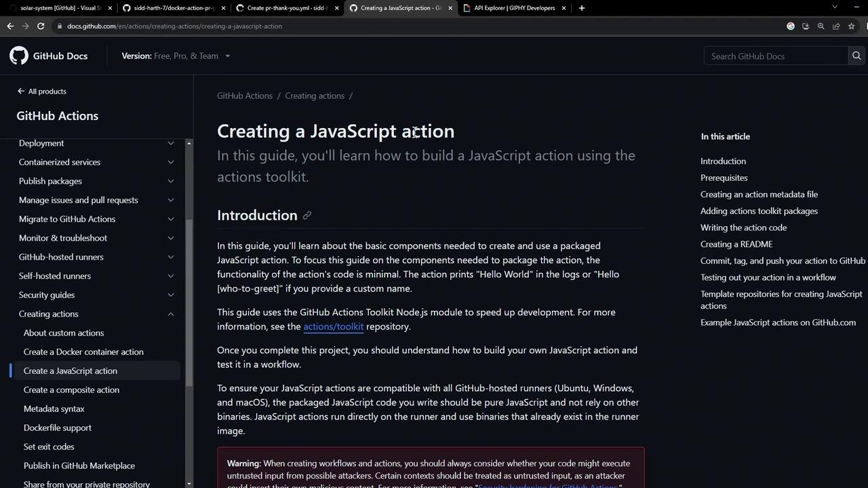Close the Creating a JavaScript action tab
868x488 pixels.
(x=450, y=8)
